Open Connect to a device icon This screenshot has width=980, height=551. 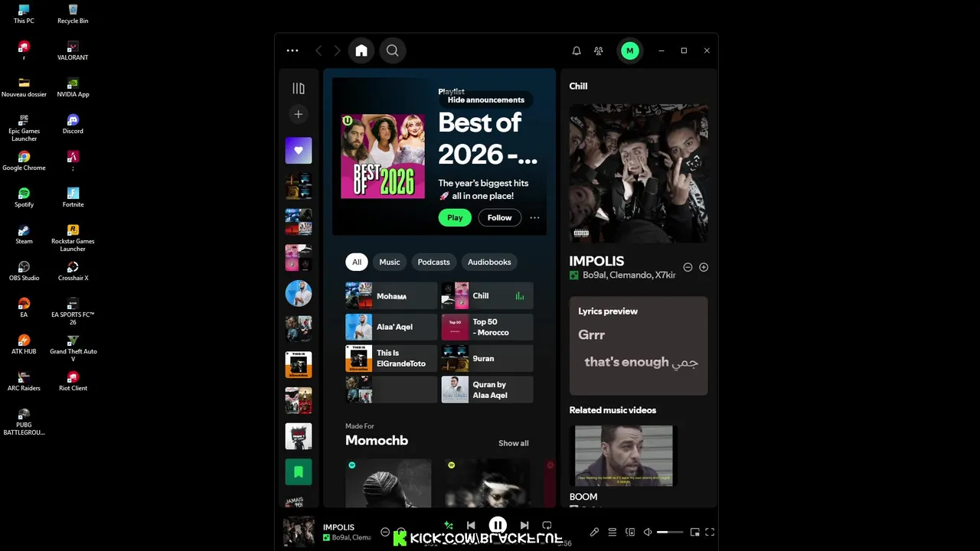pyautogui.click(x=630, y=532)
